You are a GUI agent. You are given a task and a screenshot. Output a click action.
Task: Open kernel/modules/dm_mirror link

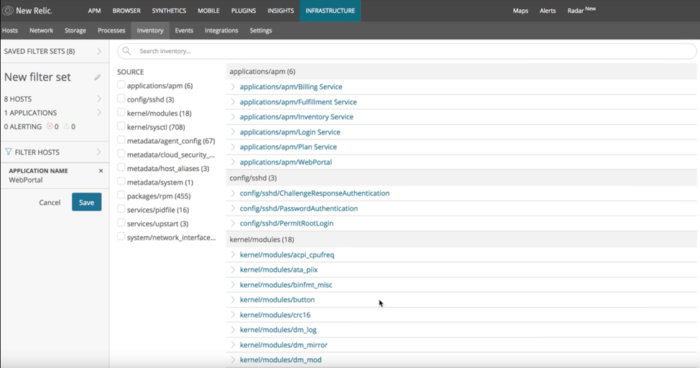(283, 345)
